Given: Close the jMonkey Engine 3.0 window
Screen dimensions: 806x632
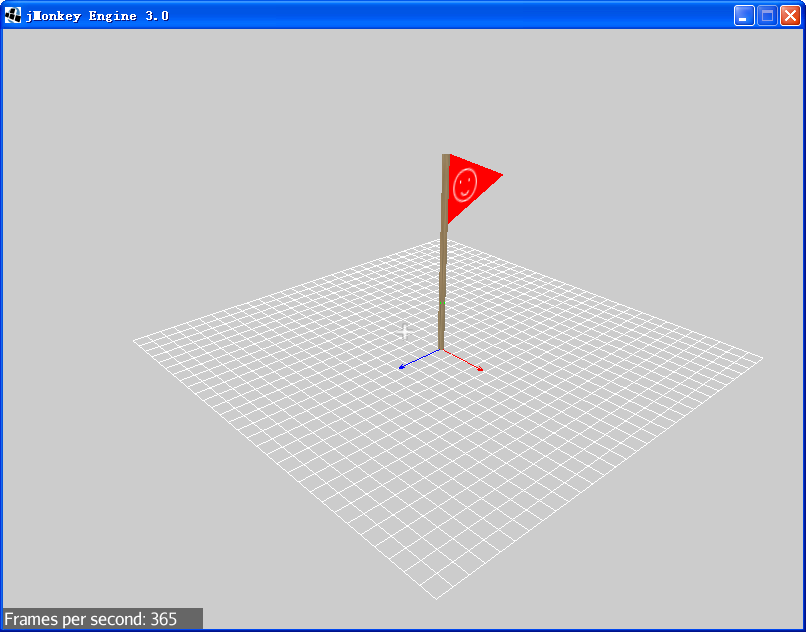Looking at the screenshot, I should [x=790, y=16].
